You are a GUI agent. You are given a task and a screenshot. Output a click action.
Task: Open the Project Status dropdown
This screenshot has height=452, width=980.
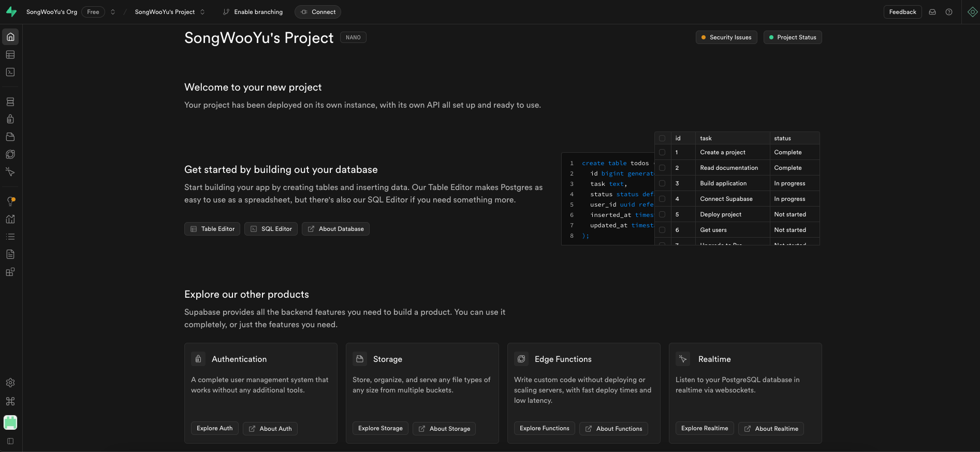[793, 37]
